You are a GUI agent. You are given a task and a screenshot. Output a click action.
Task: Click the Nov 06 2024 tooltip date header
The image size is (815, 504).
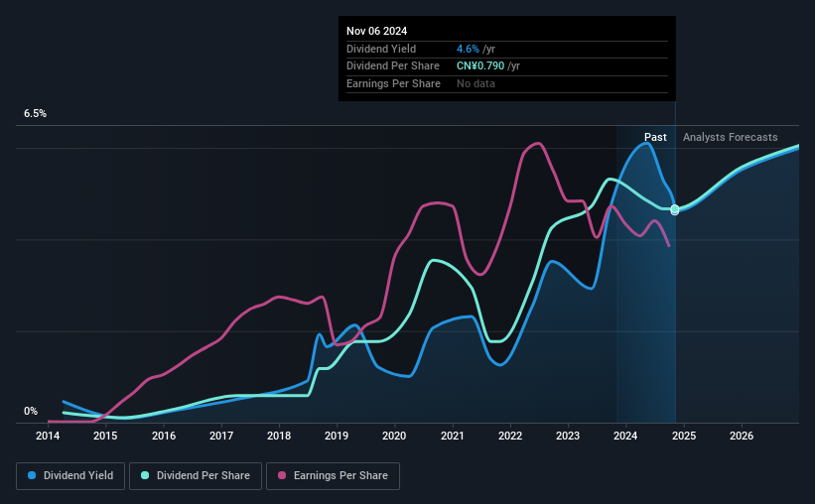377,31
